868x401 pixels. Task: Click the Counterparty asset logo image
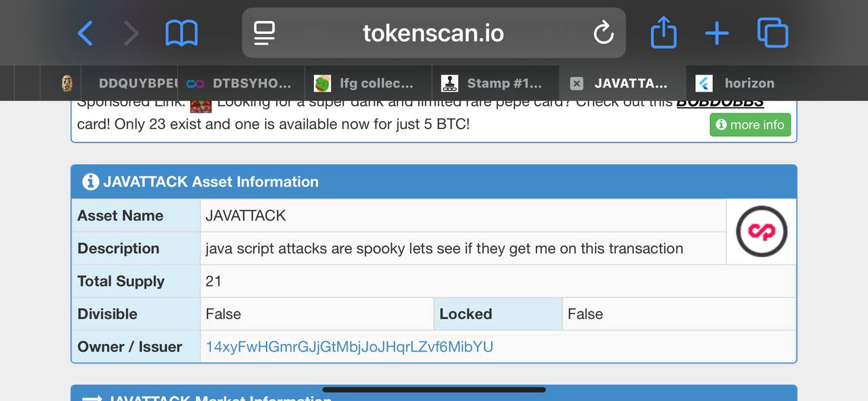(x=761, y=231)
